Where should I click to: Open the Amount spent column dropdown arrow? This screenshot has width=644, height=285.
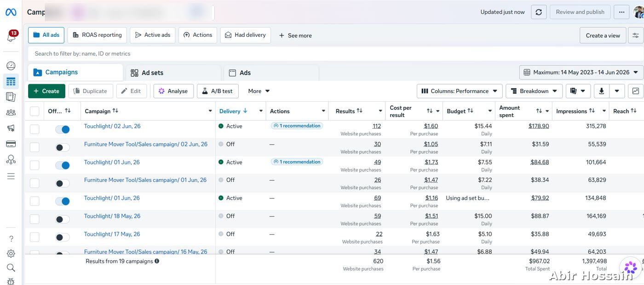(x=547, y=111)
